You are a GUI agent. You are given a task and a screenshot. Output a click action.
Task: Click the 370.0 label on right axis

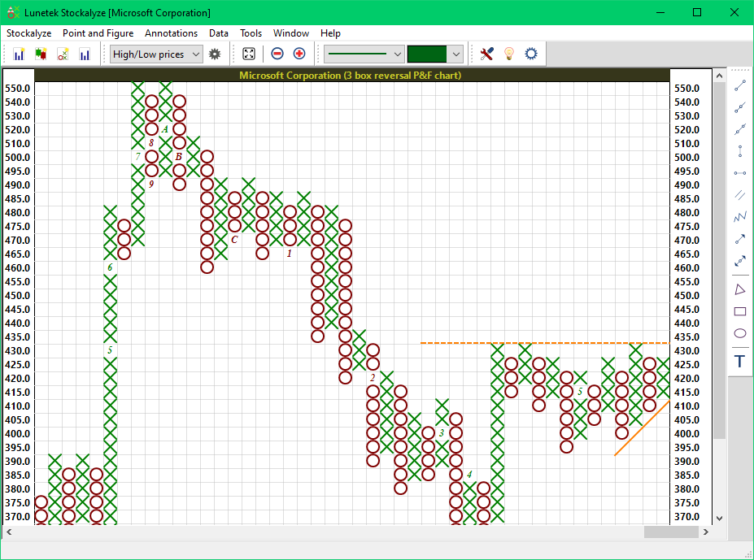tap(686, 517)
